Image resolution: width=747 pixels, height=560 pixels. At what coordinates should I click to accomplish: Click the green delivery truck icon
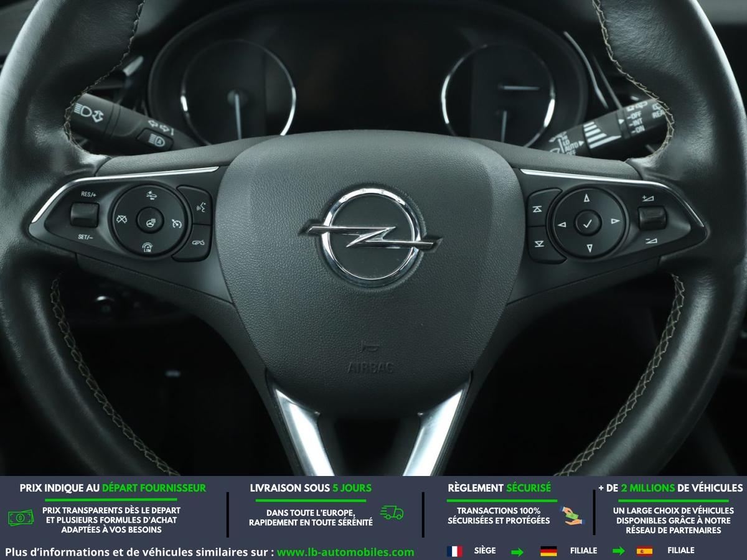click(392, 513)
